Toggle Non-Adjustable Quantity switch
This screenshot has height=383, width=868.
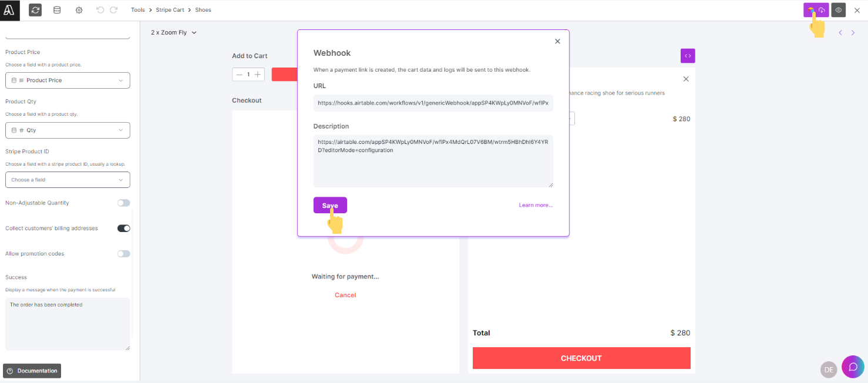124,203
